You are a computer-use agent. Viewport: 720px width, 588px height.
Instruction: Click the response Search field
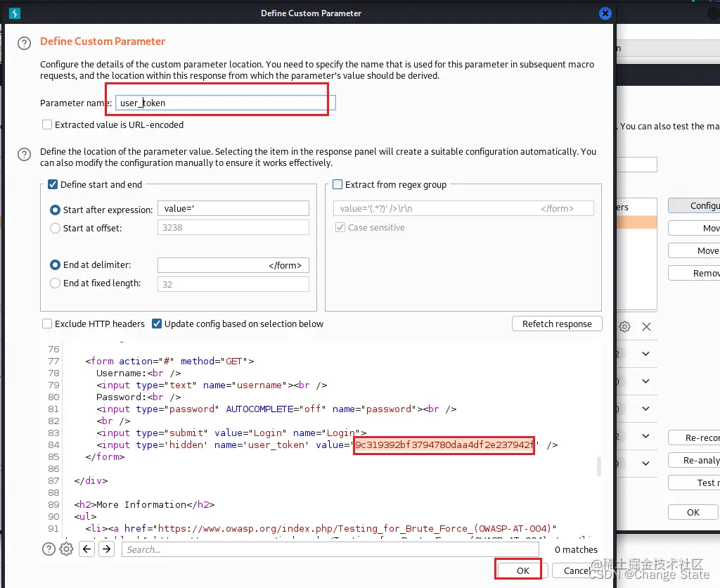[x=330, y=549]
